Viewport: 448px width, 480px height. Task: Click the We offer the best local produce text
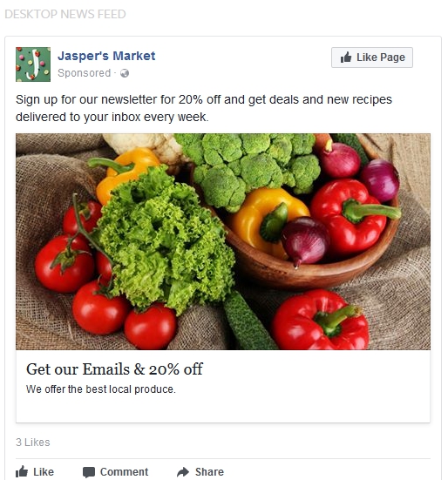pyautogui.click(x=101, y=389)
